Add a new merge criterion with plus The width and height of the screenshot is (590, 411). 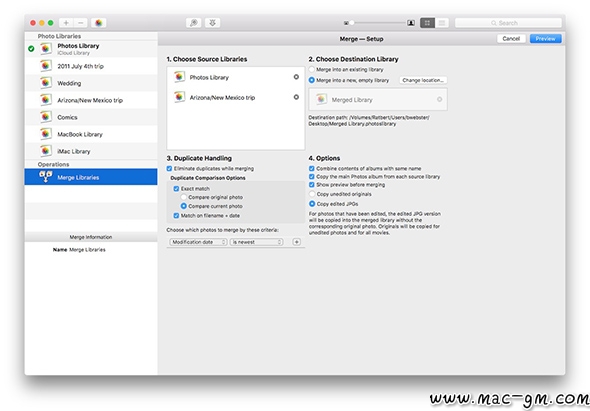click(x=297, y=242)
